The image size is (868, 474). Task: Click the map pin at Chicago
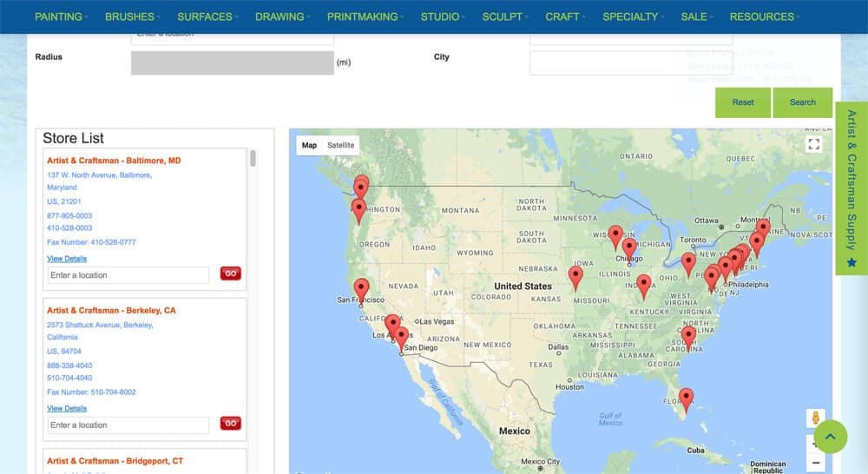629,250
